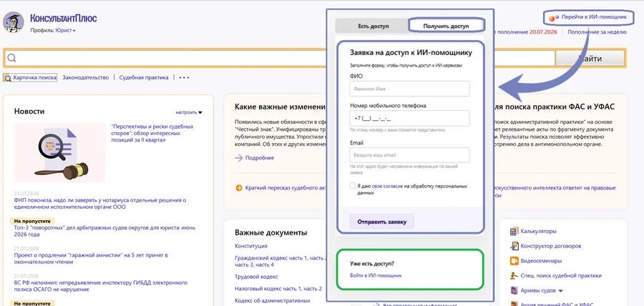Click the Карточка поиска magnifier icon
This screenshot has width=644, height=306.
7,77
